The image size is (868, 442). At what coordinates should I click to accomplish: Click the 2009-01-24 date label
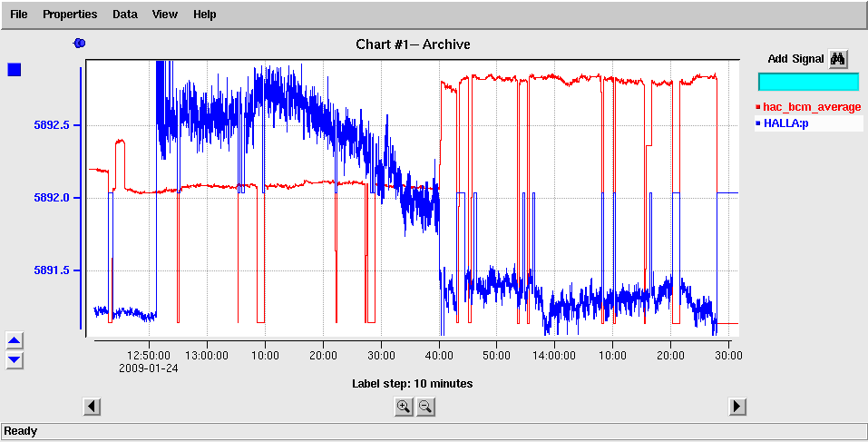(148, 367)
